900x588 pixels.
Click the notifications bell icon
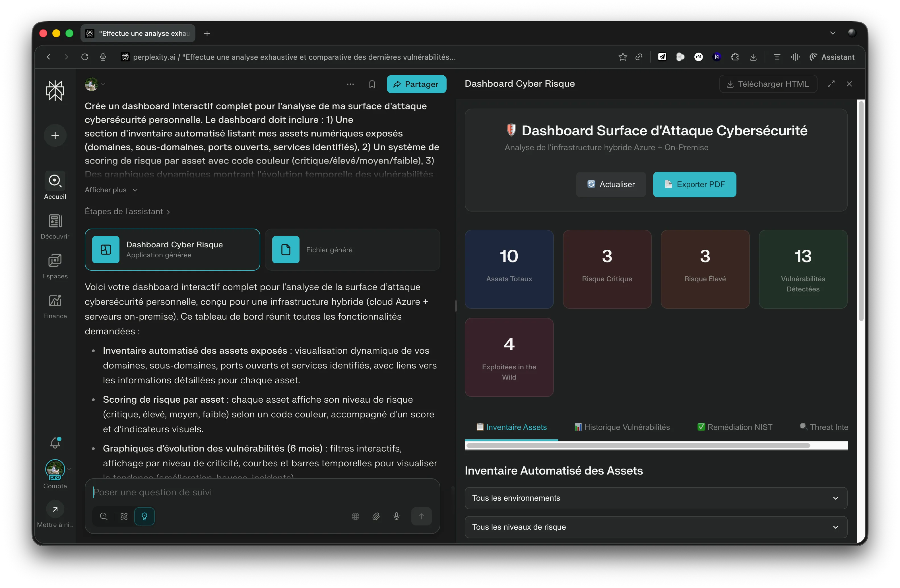[x=55, y=442]
